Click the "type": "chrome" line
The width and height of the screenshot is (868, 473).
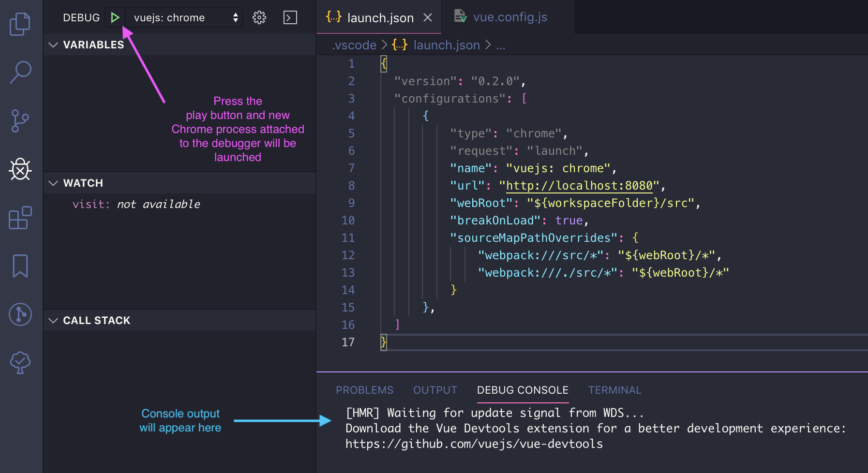(x=509, y=133)
